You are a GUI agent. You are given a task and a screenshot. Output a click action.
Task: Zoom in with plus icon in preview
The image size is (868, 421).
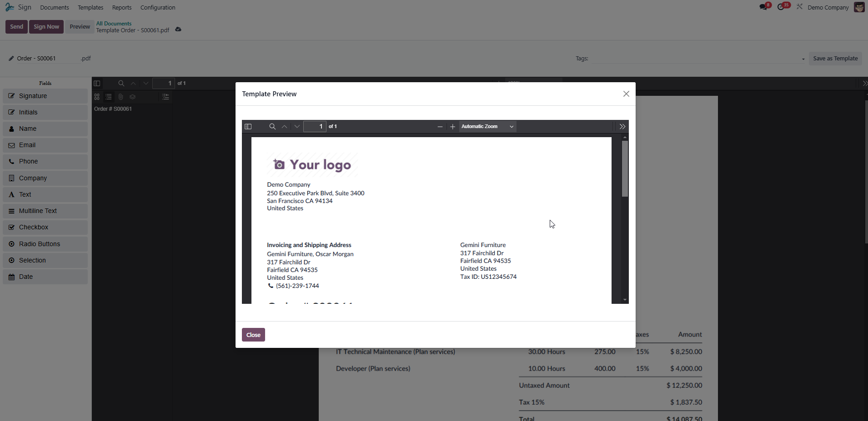[x=452, y=127]
